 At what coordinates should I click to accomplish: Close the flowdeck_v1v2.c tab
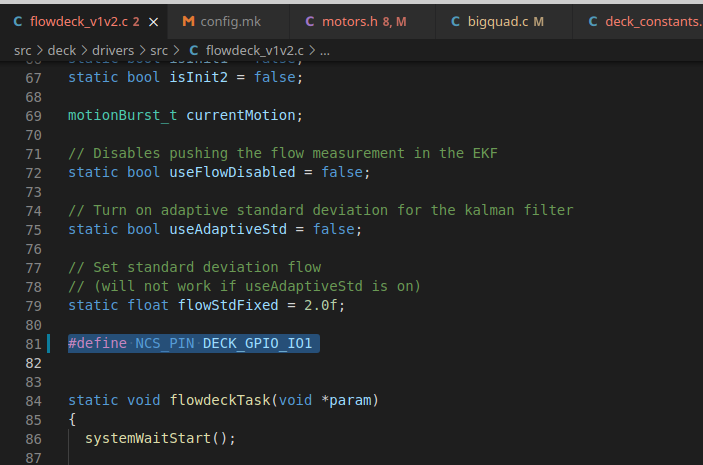pyautogui.click(x=151, y=21)
